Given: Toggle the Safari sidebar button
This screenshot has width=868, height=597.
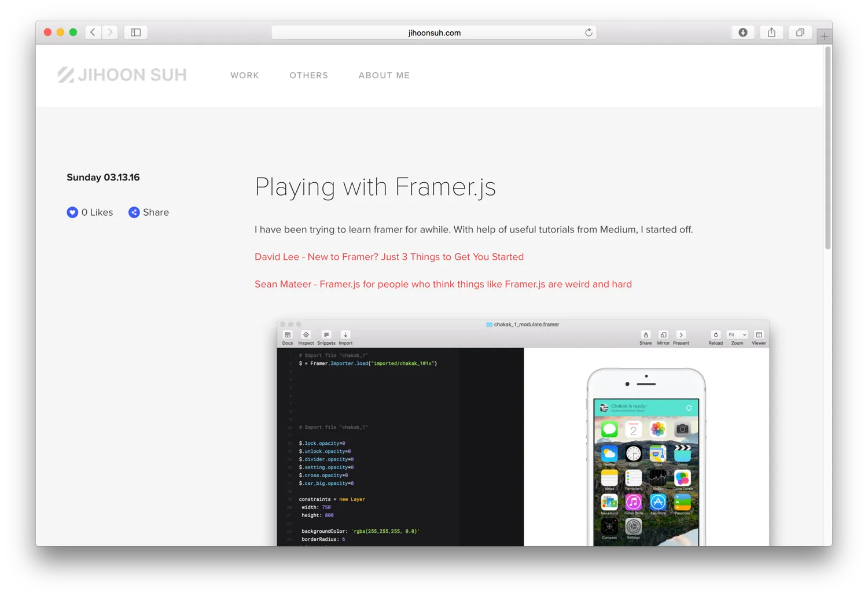Looking at the screenshot, I should click(136, 32).
